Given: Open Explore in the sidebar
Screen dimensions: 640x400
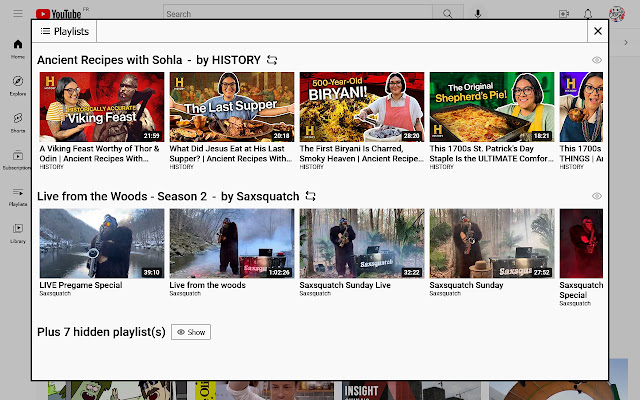Looking at the screenshot, I should pyautogui.click(x=18, y=85).
